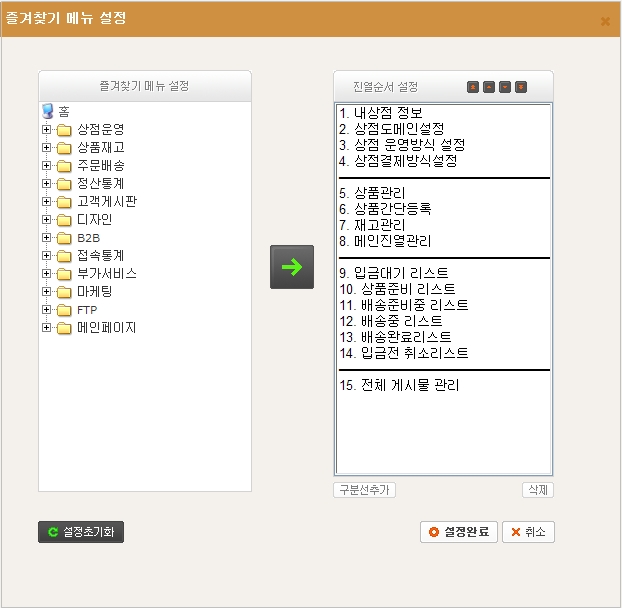Click the green arrow add button
This screenshot has width=622, height=609.
coord(292,267)
